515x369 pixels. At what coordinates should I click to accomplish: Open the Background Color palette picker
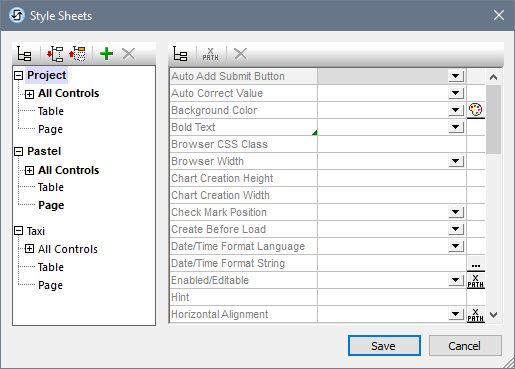476,110
